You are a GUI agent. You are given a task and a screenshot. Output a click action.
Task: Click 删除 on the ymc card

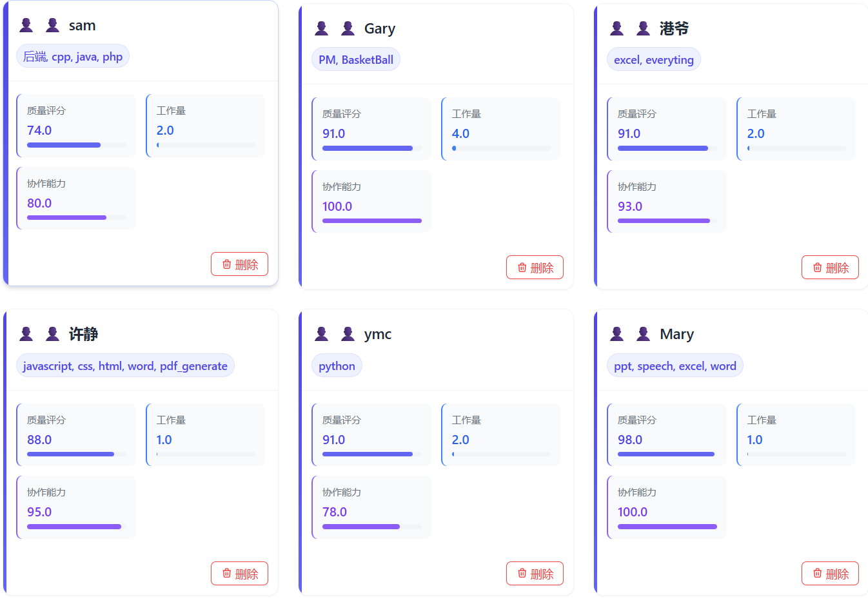[x=535, y=574]
